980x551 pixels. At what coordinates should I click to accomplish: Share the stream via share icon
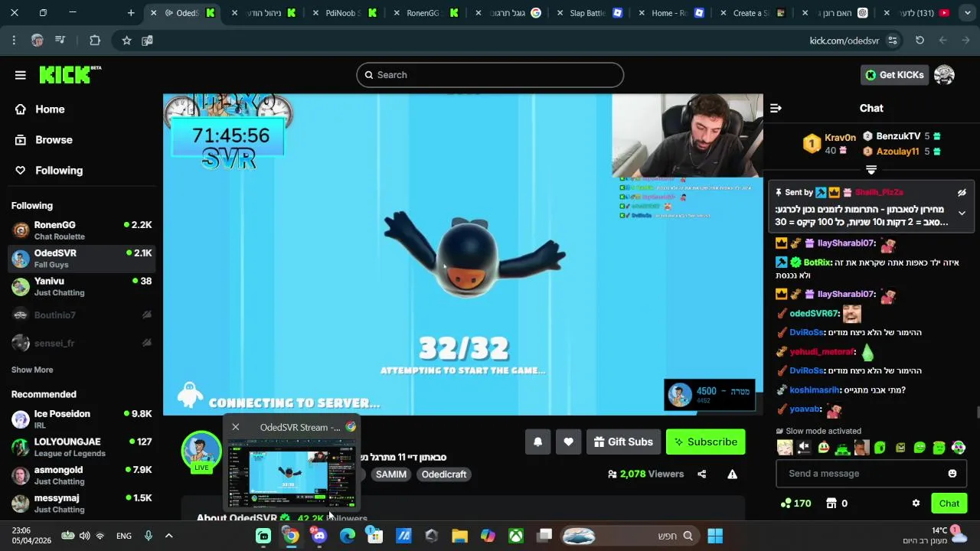701,474
